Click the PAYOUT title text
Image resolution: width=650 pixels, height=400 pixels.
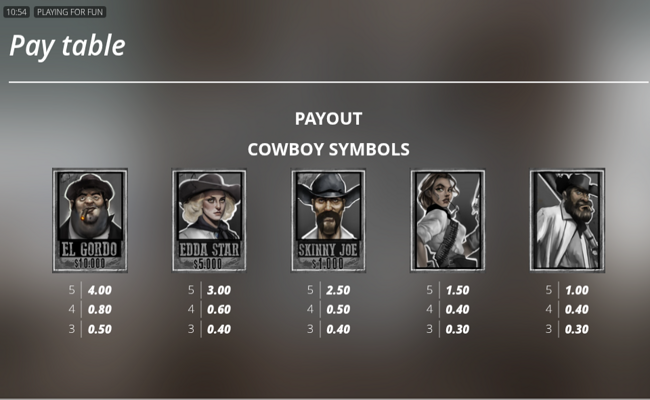coord(328,119)
